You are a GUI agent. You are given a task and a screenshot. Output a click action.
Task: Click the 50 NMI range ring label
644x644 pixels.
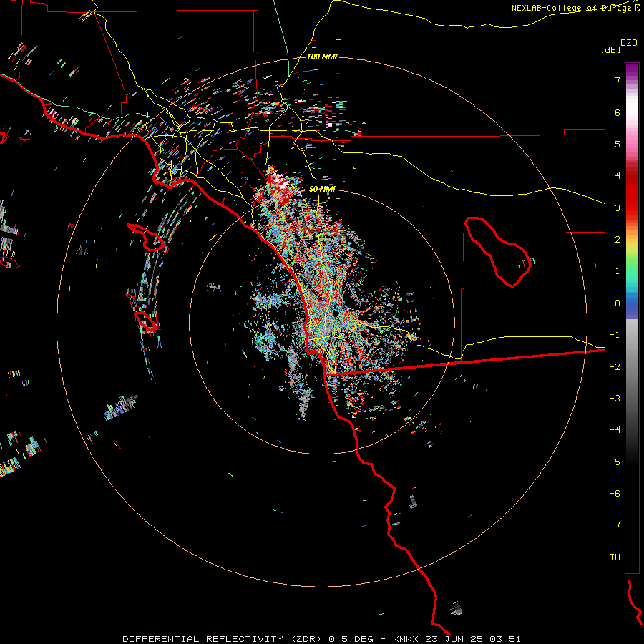pyautogui.click(x=322, y=189)
